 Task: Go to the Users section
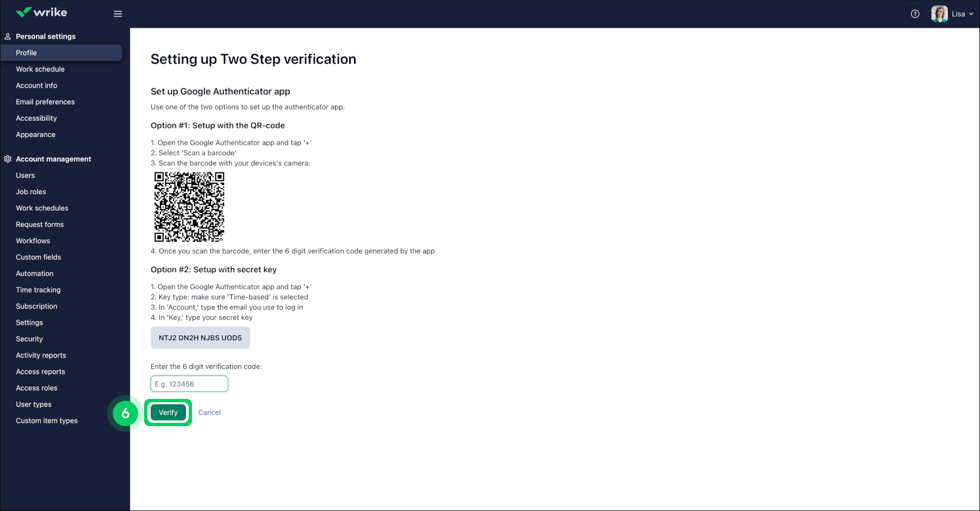[x=25, y=175]
